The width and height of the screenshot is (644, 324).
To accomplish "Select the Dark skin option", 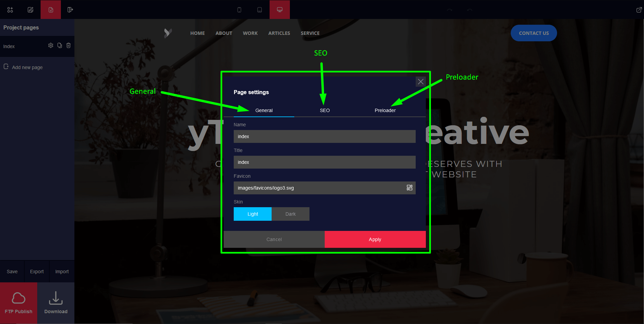I will (x=290, y=214).
